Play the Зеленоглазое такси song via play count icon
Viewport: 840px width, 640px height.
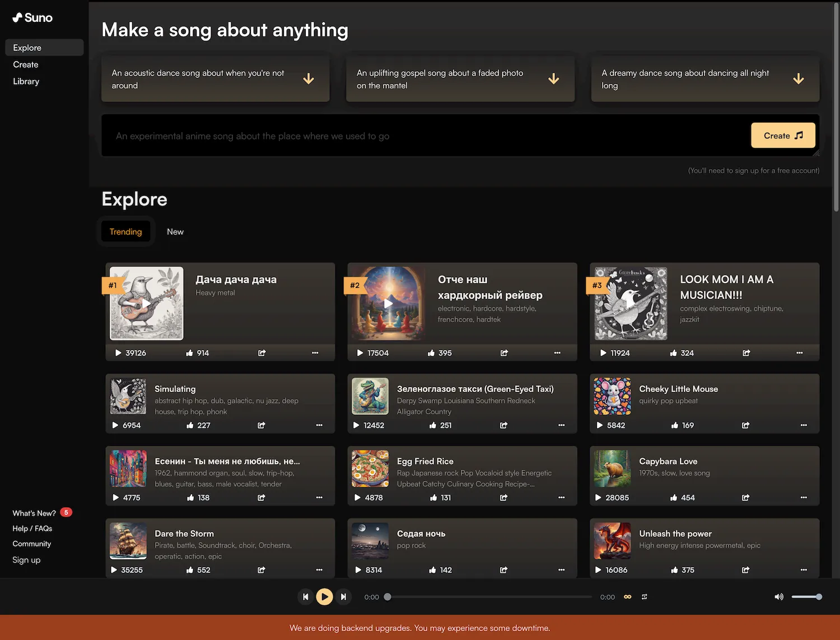click(x=356, y=426)
